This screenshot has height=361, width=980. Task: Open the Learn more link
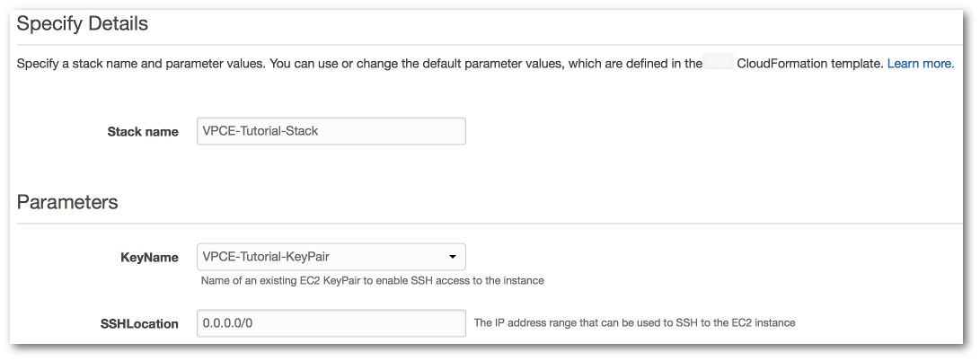point(920,64)
